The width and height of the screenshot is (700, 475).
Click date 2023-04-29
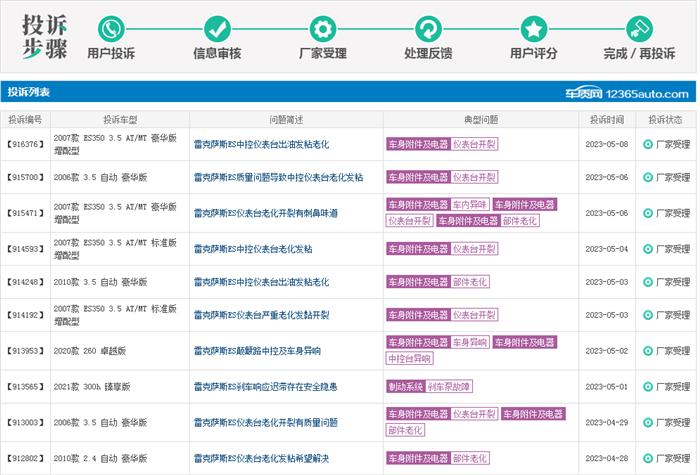click(x=607, y=422)
